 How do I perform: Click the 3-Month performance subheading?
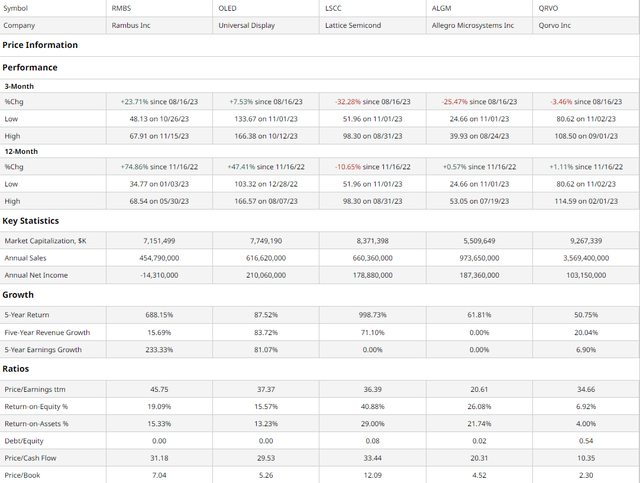21,86
